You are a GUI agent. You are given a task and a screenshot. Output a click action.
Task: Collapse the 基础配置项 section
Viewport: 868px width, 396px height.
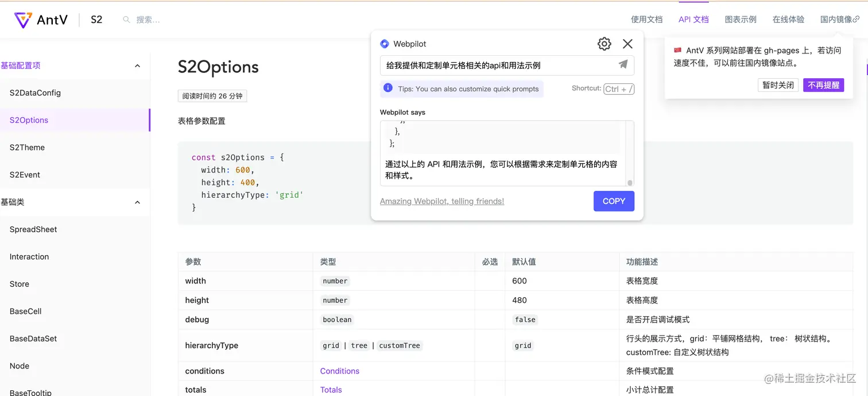[x=137, y=66]
